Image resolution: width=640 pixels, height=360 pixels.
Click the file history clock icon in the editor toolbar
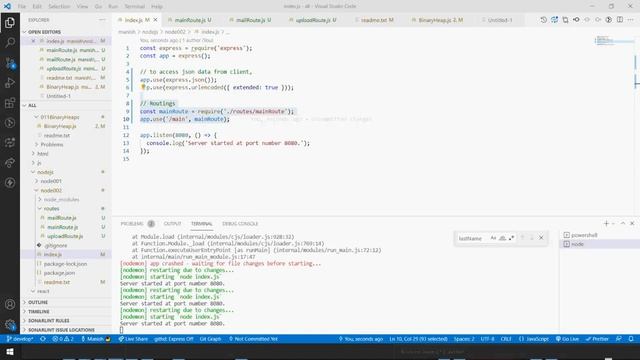tap(543, 20)
